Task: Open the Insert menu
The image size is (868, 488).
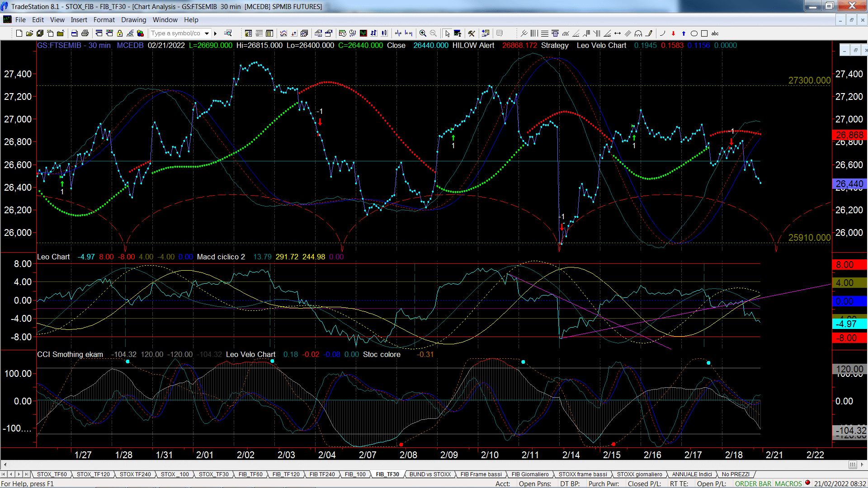Action: point(79,20)
